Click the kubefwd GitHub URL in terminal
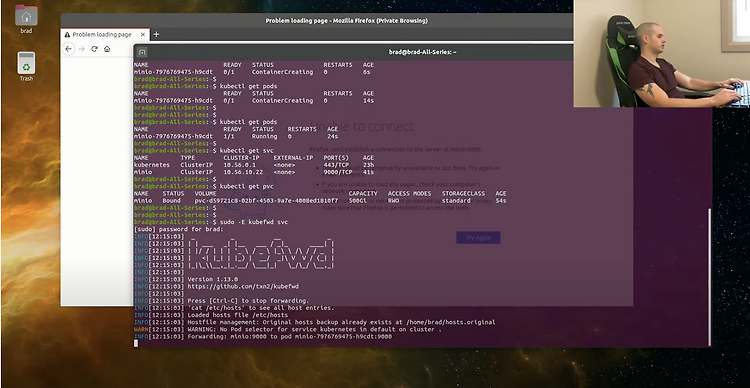 click(x=243, y=287)
